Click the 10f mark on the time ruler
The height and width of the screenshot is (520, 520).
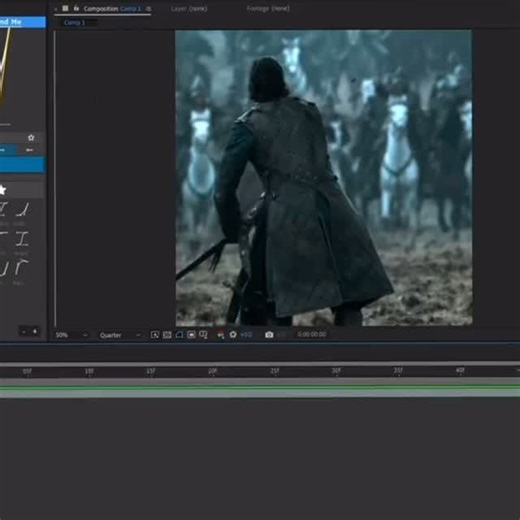89,371
